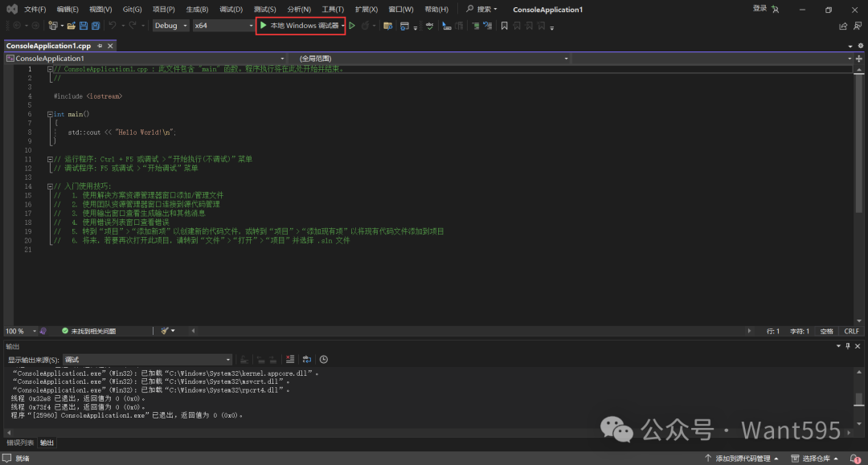This screenshot has width=868, height=465.
Task: Open the 调试(D) menu
Action: 231,9
